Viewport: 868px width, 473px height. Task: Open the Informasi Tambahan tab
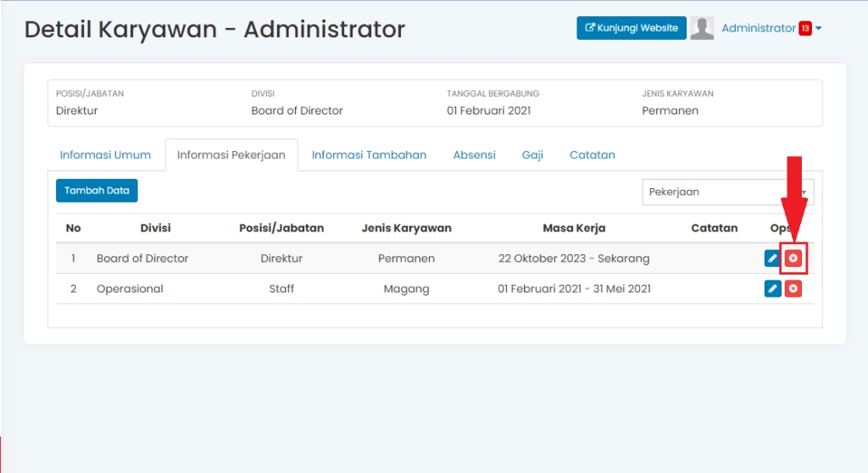click(369, 155)
